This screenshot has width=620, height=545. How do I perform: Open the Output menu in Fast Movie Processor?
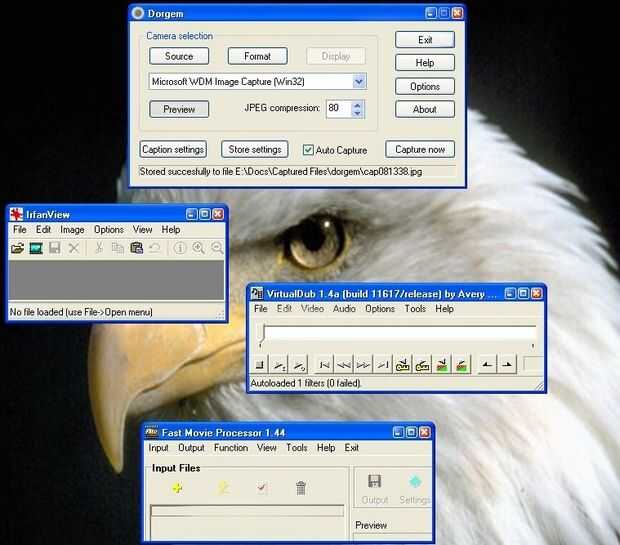191,448
